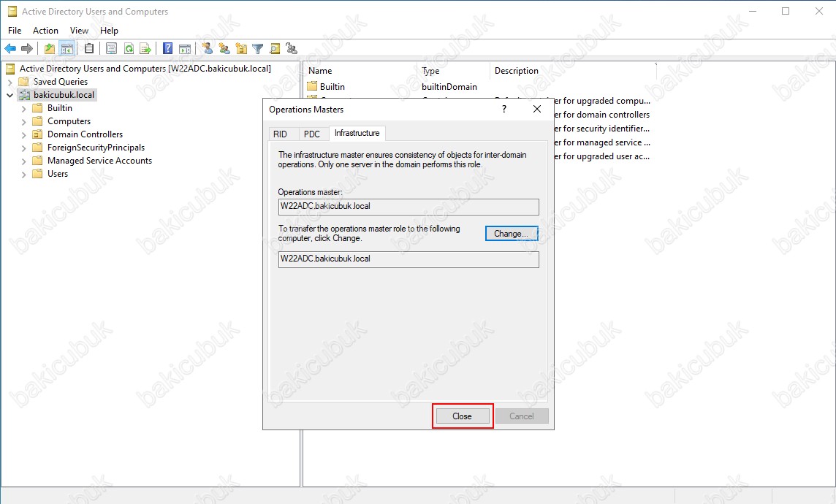This screenshot has height=504, width=836.
Task: Click the Saved Queries folder icon
Action: 23,82
